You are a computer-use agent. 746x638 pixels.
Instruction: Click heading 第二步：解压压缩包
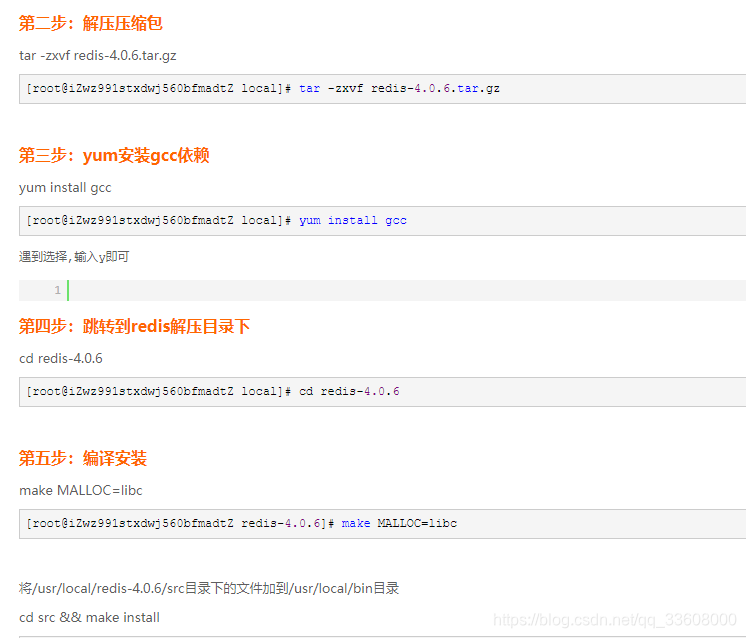pyautogui.click(x=90, y=23)
